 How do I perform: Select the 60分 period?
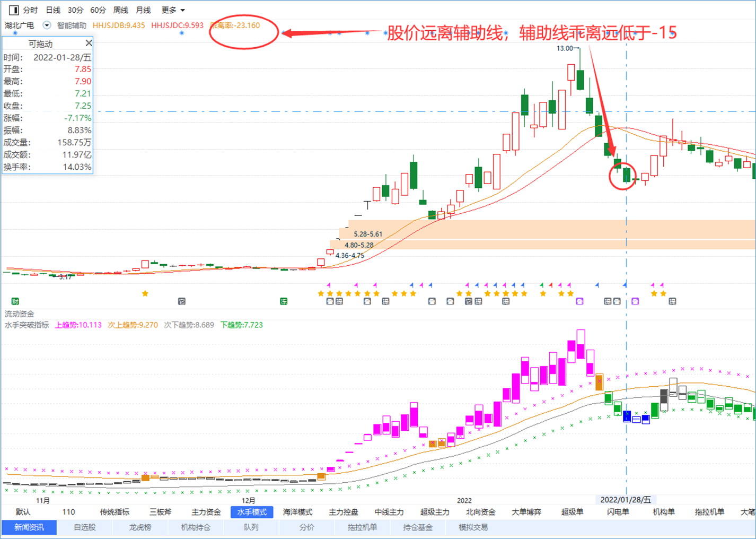click(98, 10)
